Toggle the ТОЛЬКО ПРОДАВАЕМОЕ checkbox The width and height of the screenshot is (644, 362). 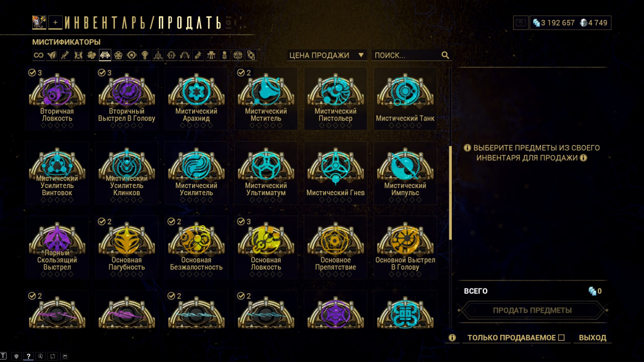point(561,338)
